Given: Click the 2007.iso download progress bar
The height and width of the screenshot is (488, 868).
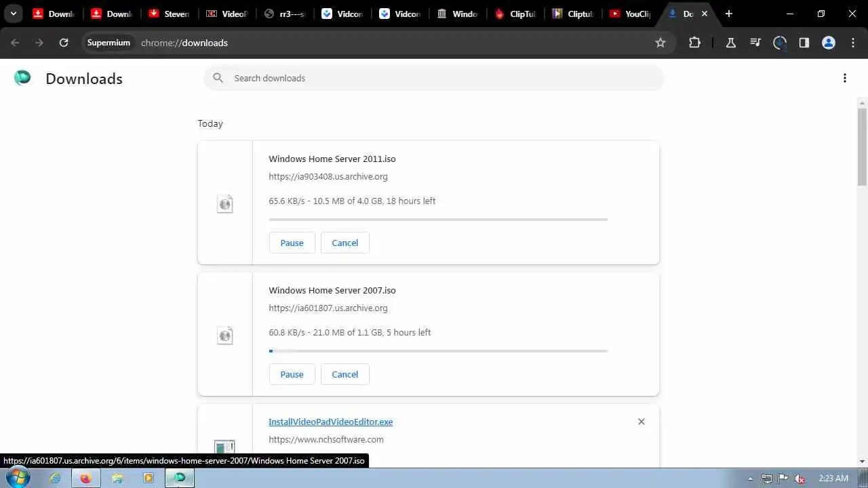Looking at the screenshot, I should click(x=438, y=351).
